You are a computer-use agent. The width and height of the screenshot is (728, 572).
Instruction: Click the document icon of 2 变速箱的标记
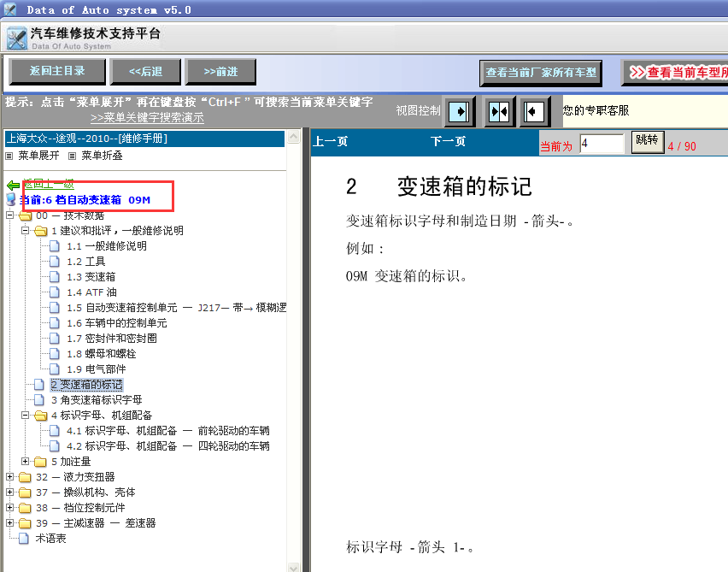38,384
